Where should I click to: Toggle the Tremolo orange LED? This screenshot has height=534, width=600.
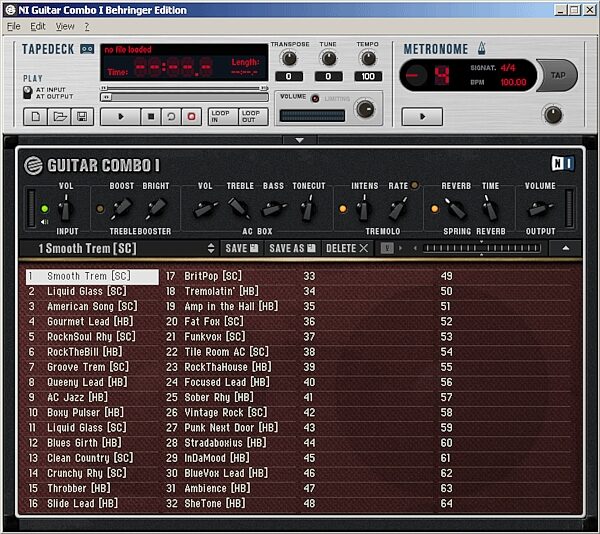tap(343, 209)
